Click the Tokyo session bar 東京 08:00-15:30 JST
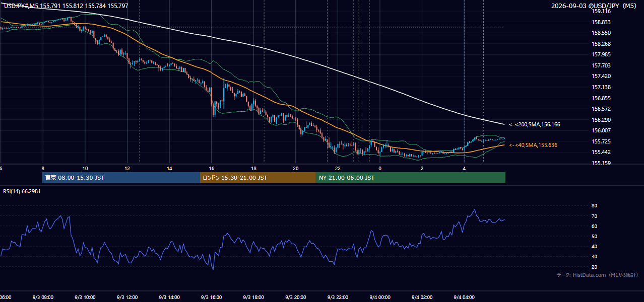Viewport: 644px width, 302px height. [121, 178]
